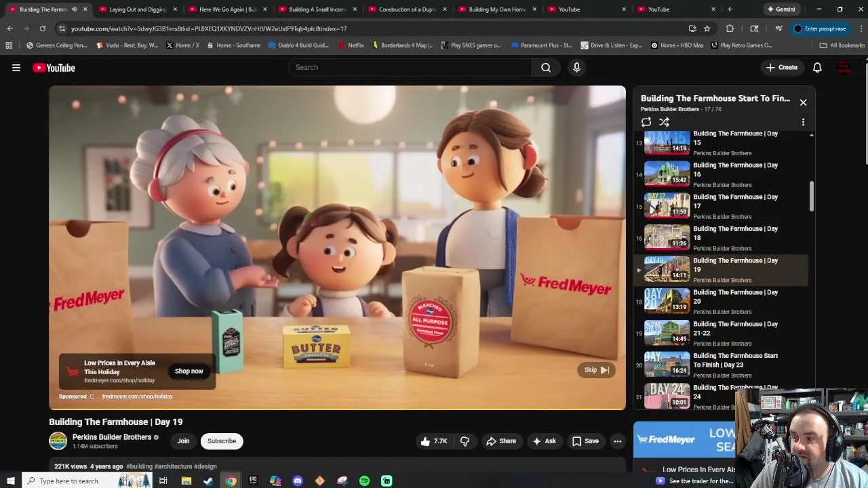Click the Create button
The image size is (868, 488).
point(781,67)
